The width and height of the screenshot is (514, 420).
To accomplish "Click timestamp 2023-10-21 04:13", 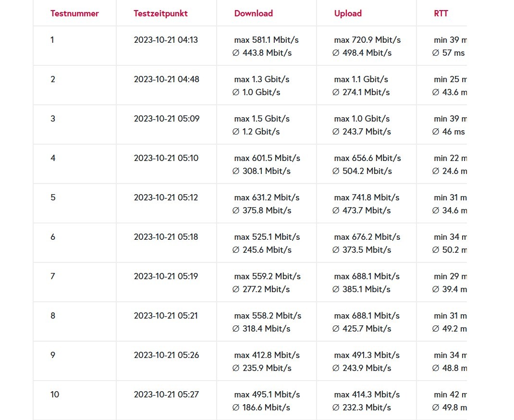I will click(166, 40).
